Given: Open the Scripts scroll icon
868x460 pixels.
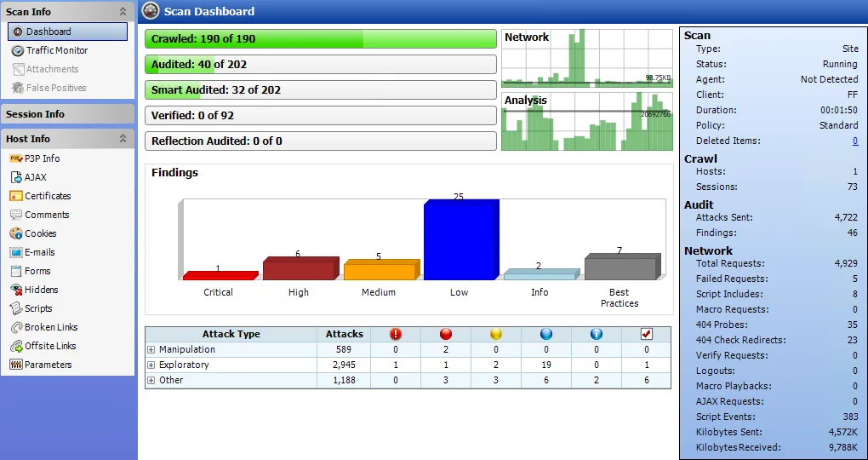Looking at the screenshot, I should pyautogui.click(x=15, y=308).
